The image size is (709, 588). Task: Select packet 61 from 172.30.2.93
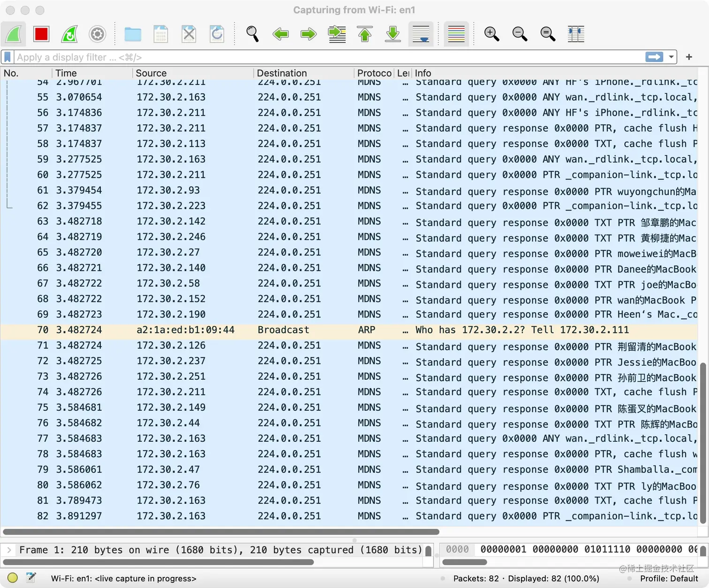pos(349,190)
